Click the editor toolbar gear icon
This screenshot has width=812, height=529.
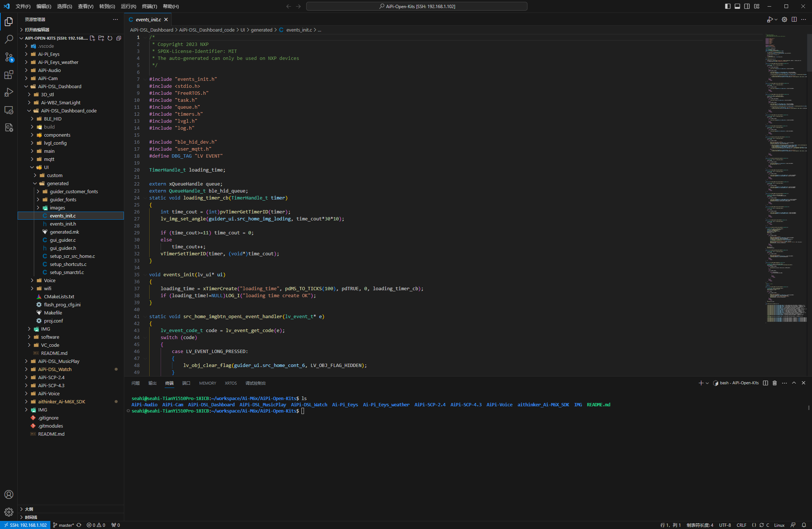(784, 19)
